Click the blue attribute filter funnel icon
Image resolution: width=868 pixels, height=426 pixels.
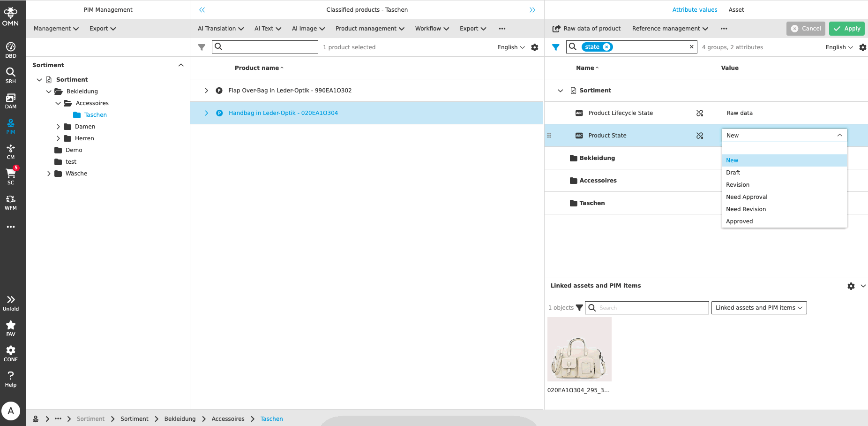pos(555,47)
